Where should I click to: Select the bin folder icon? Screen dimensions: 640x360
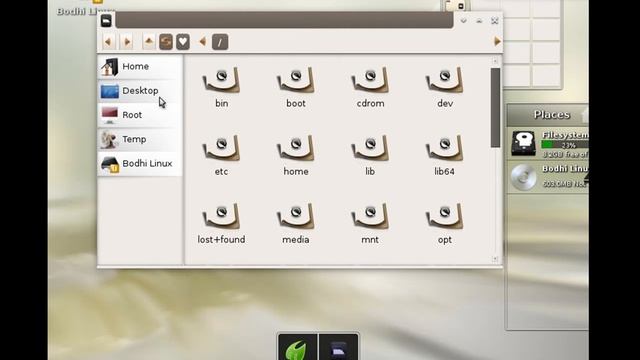pos(221,81)
